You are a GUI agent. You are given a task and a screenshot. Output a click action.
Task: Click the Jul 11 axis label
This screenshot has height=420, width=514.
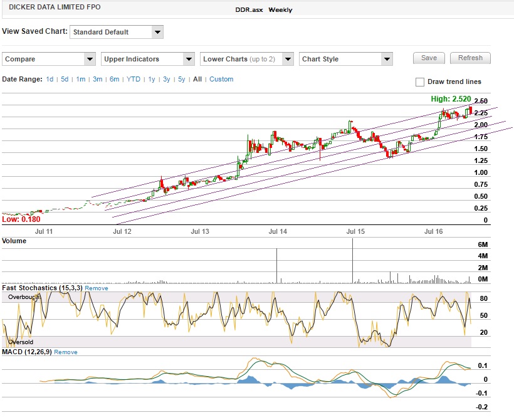(x=44, y=231)
